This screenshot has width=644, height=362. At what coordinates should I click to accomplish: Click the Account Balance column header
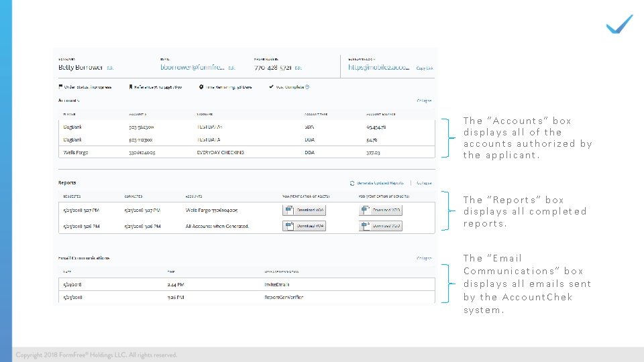tap(381, 114)
